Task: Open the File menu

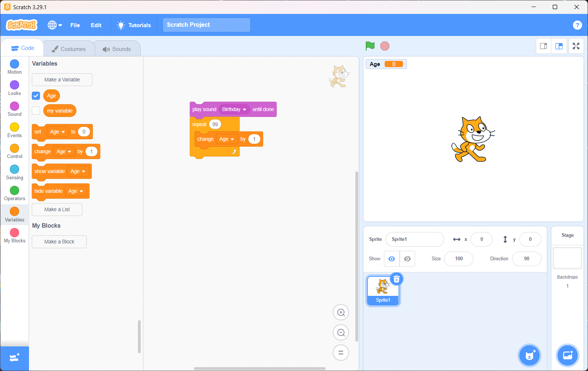Action: 75,25
